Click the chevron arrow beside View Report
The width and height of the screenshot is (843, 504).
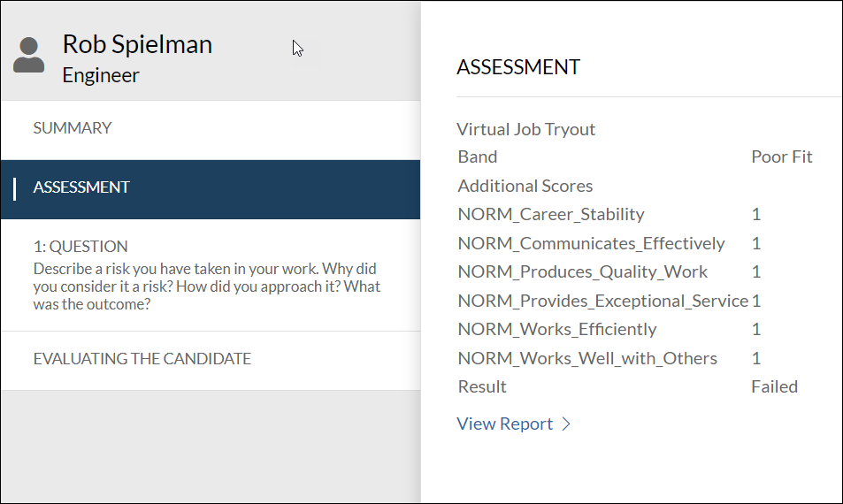(x=567, y=424)
